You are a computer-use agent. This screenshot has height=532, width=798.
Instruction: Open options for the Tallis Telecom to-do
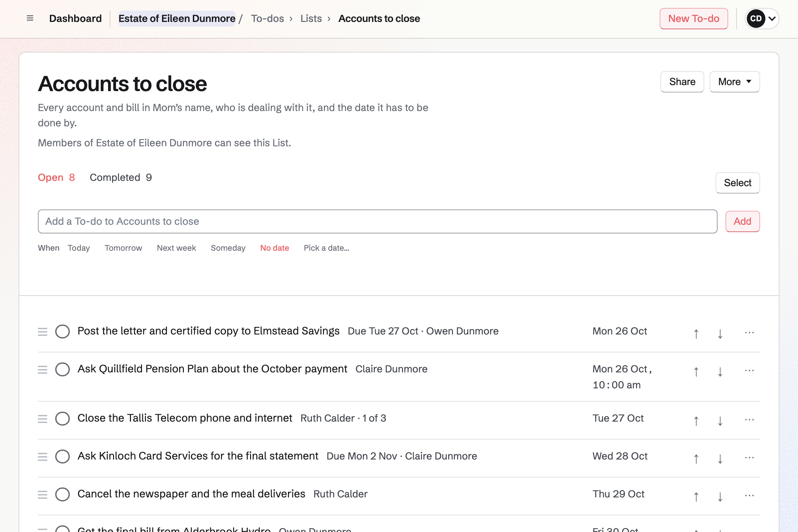click(x=749, y=419)
